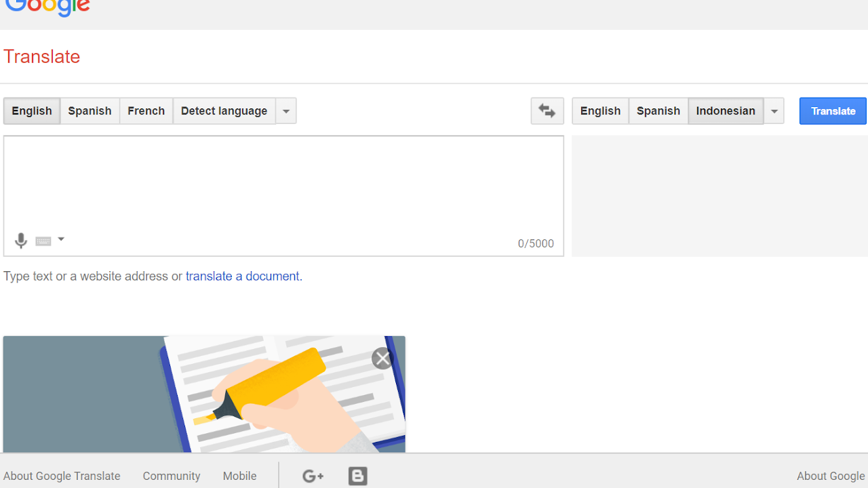Open the Community footer link
Screen dimensions: 868x488
pos(172,476)
